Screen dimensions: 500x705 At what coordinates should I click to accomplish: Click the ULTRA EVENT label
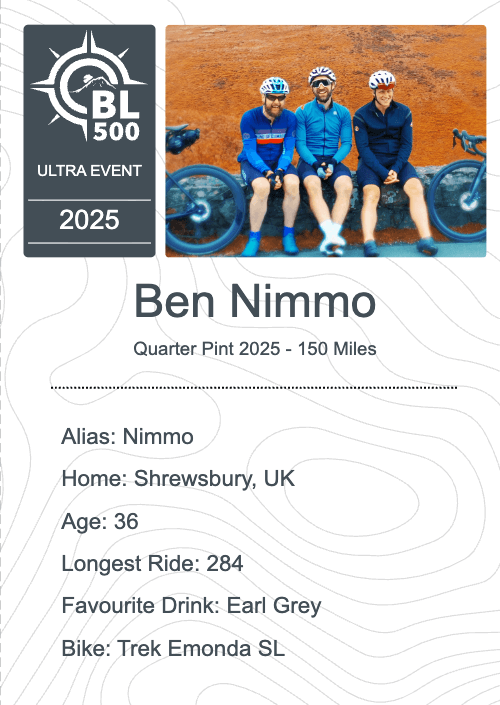click(x=89, y=171)
